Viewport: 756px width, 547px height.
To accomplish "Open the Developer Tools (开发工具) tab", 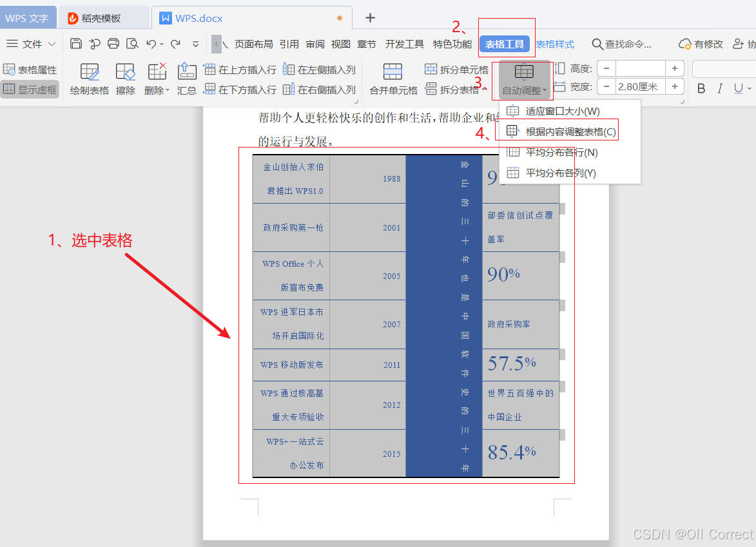I will coord(405,44).
